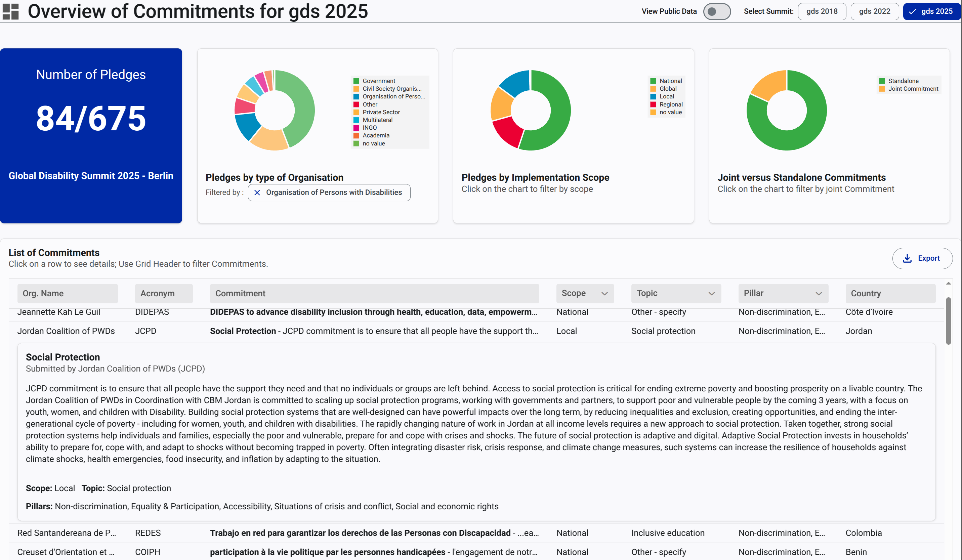Open the Red Santandereana de P... row
The height and width of the screenshot is (560, 962).
[x=476, y=533]
